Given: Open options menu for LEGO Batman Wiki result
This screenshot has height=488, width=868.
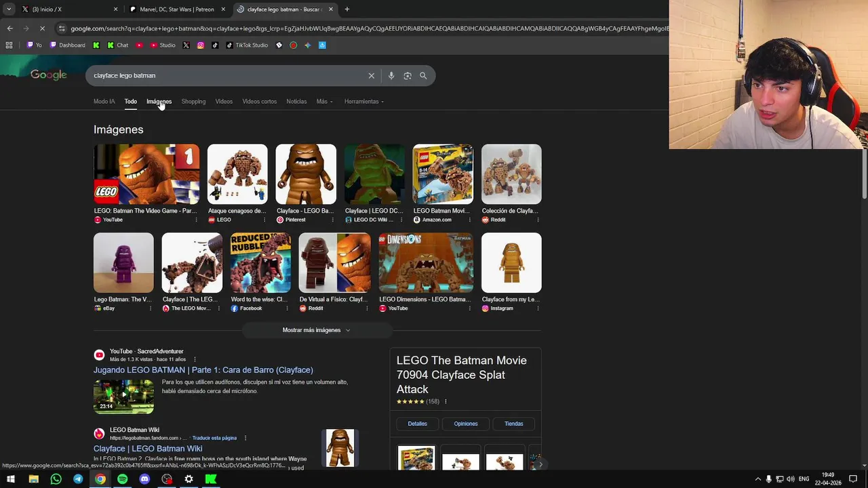Looking at the screenshot, I should click(245, 438).
